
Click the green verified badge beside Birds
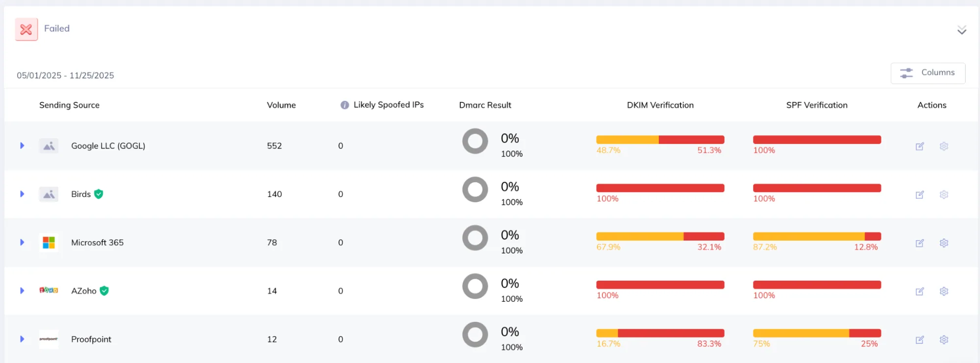tap(99, 194)
